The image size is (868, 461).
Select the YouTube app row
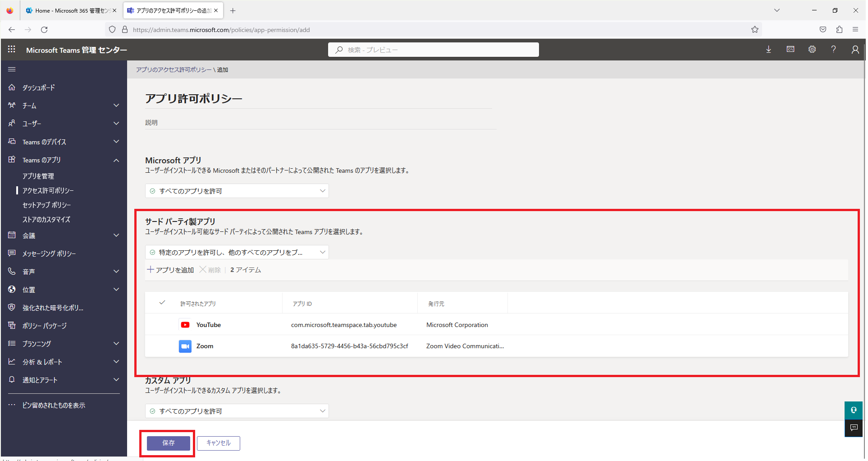(497, 325)
